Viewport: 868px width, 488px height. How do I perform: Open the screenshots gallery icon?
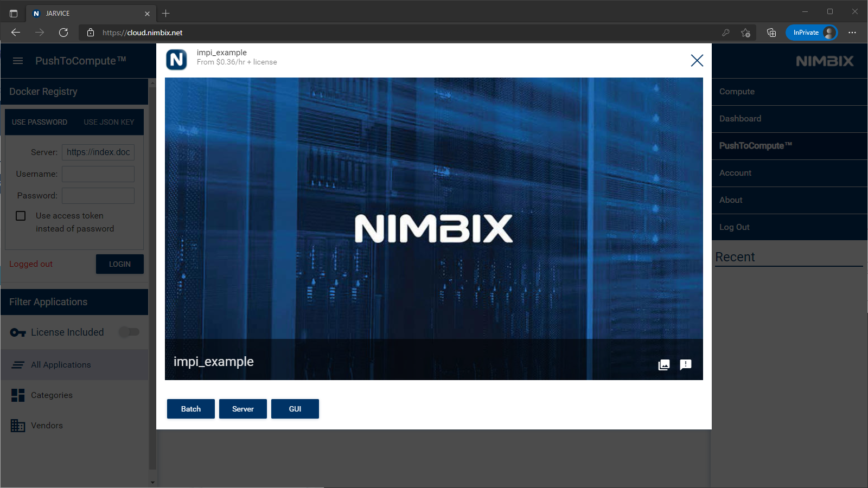pyautogui.click(x=664, y=365)
